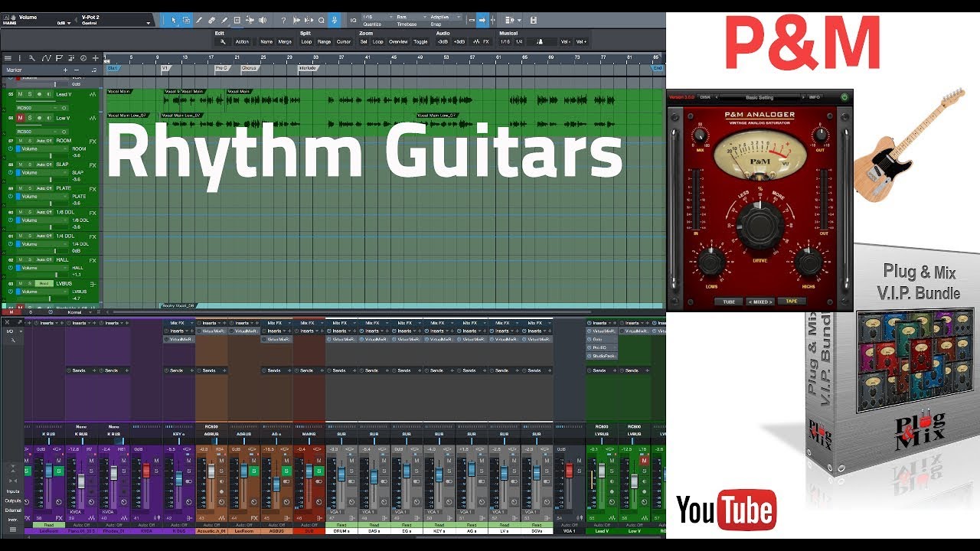This screenshot has height=551, width=980.
Task: Click the FX icon on ROOM track
Action: pyautogui.click(x=93, y=142)
